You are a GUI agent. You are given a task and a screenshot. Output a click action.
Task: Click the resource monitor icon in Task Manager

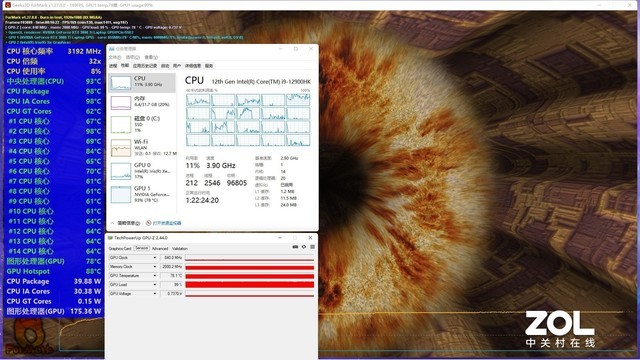pos(149,223)
